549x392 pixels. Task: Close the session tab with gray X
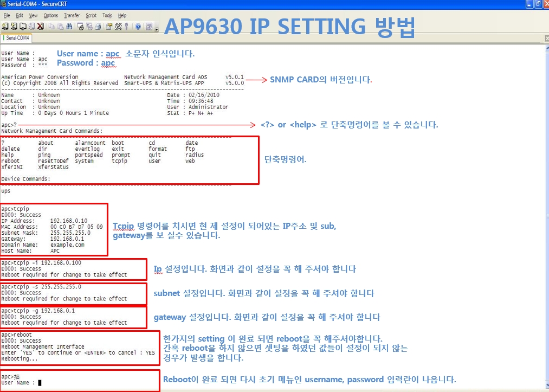click(x=546, y=38)
